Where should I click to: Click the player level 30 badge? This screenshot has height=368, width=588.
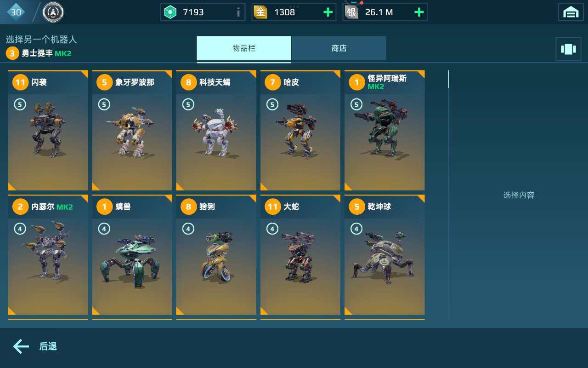click(x=16, y=12)
